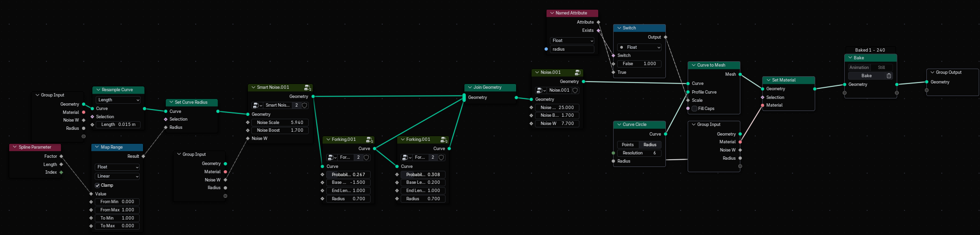The image size is (980, 235).
Task: Switch Curve Circle to Points mode
Action: tap(627, 145)
